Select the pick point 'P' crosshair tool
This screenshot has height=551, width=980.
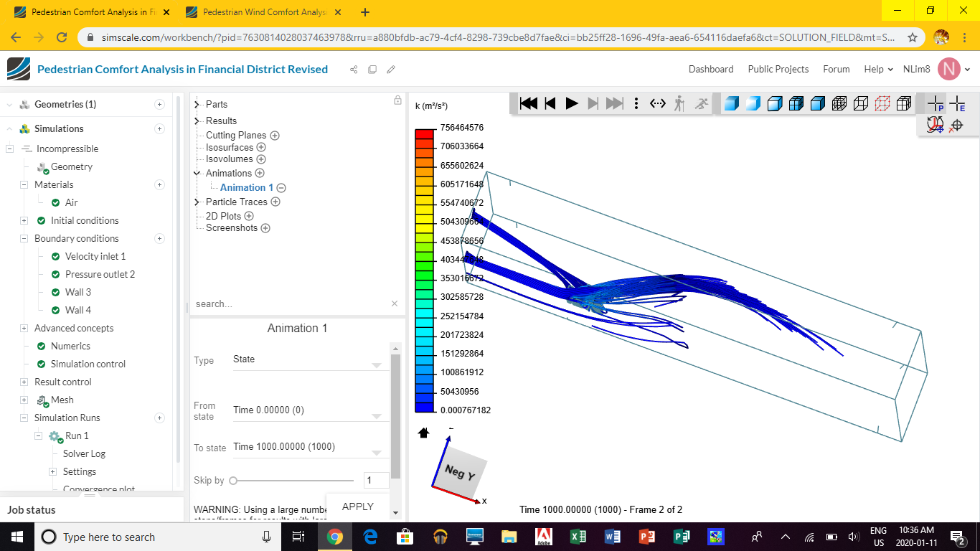click(936, 104)
